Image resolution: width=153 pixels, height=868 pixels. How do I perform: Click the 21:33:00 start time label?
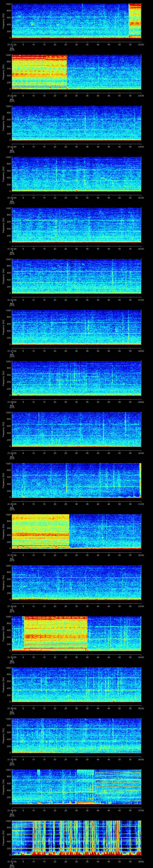coord(12,657)
